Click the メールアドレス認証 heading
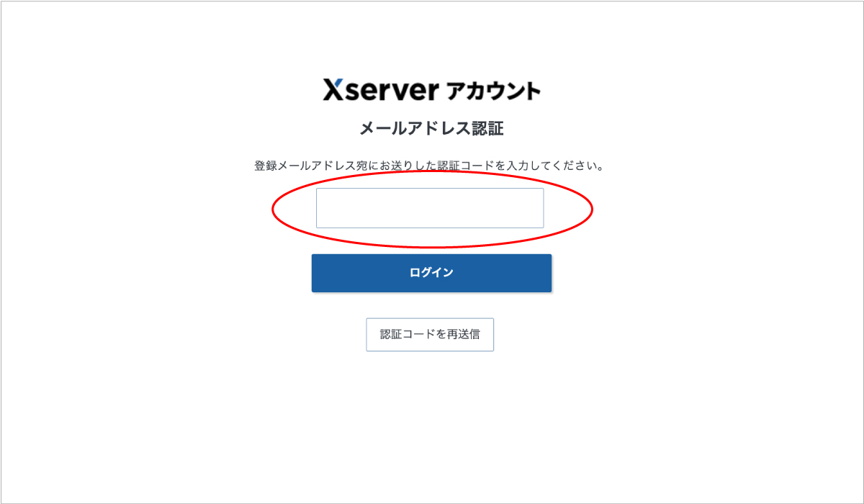Image resolution: width=864 pixels, height=504 pixels. click(x=431, y=129)
